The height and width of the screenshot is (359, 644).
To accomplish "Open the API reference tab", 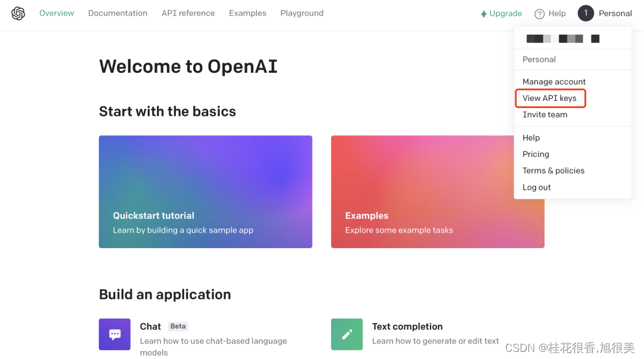I will tap(188, 13).
